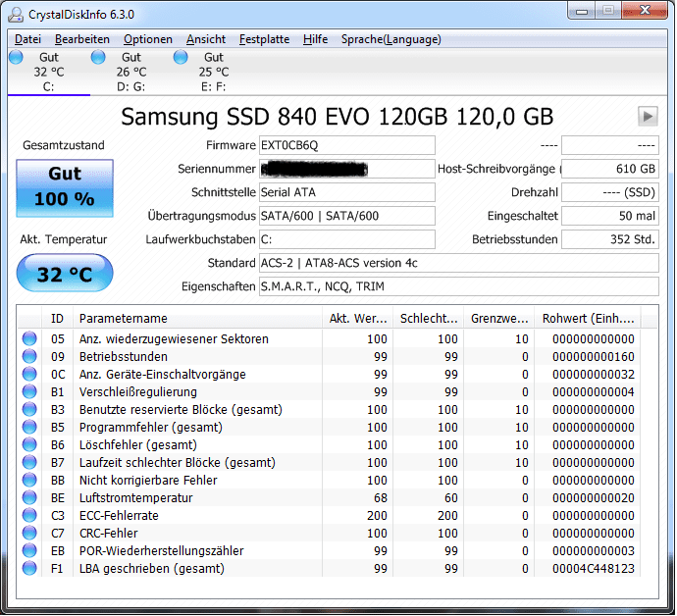Click Host-Schreibvorgänge value 610 GB
Viewport: 677px width, 616px height.
click(610, 169)
